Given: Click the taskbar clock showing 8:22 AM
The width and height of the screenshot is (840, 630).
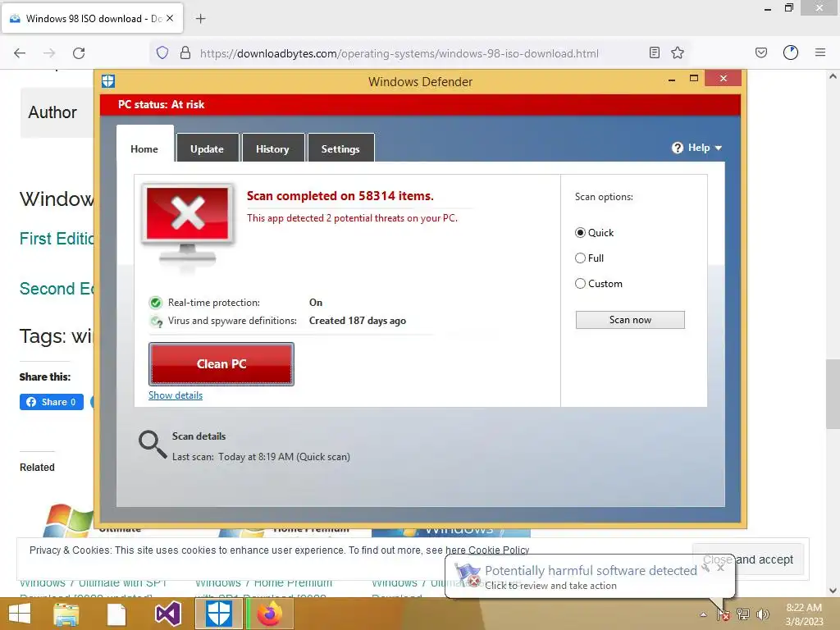Looking at the screenshot, I should pos(804,614).
